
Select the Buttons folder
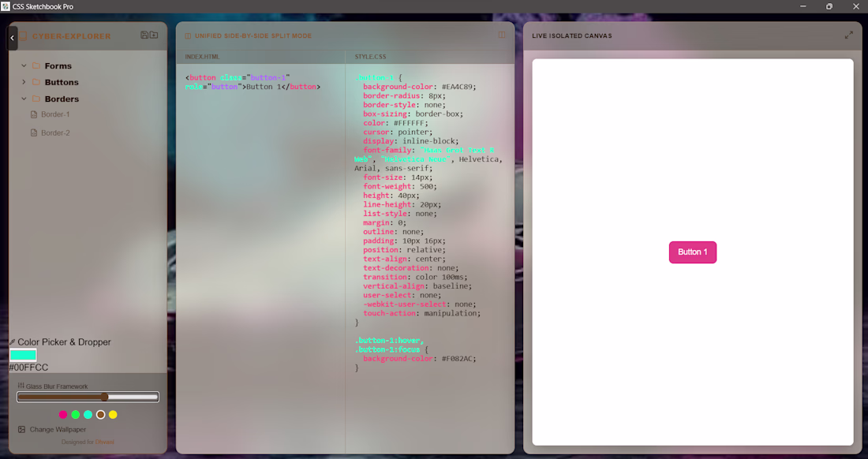[x=62, y=82]
